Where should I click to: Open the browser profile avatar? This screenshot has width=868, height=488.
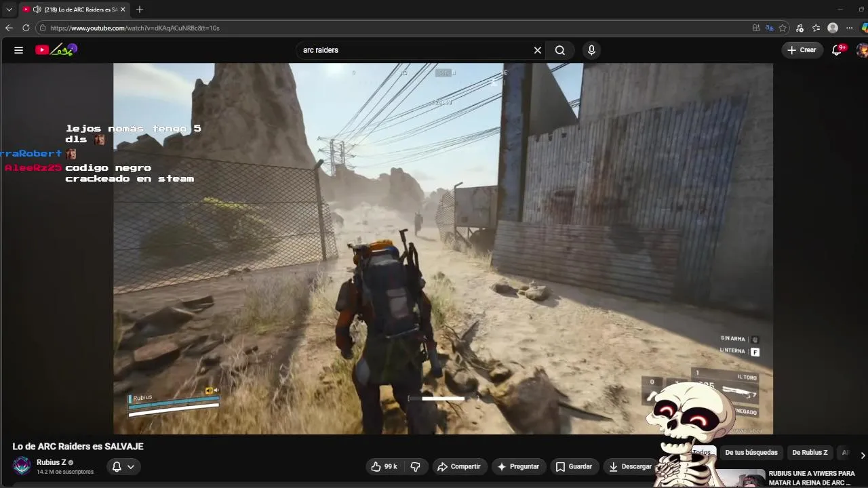833,28
